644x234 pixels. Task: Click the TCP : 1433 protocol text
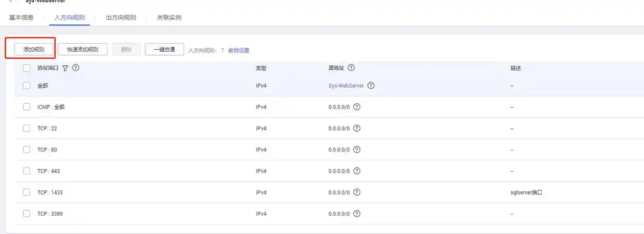(50, 192)
